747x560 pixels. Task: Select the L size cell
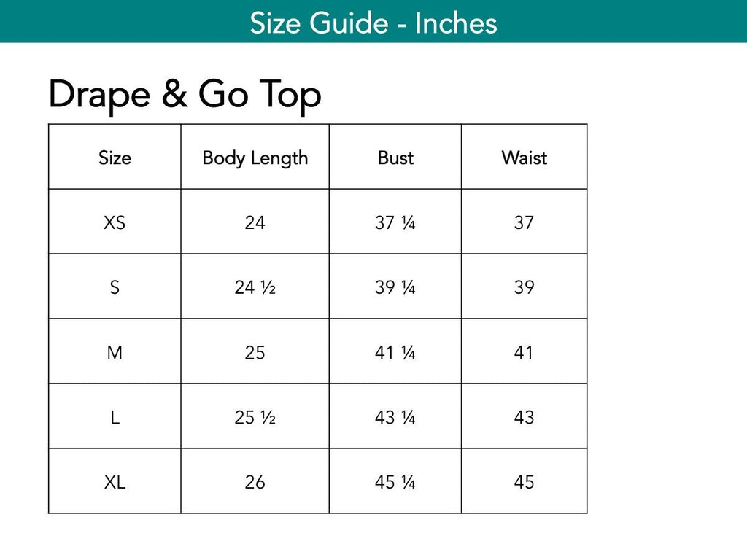pos(115,417)
